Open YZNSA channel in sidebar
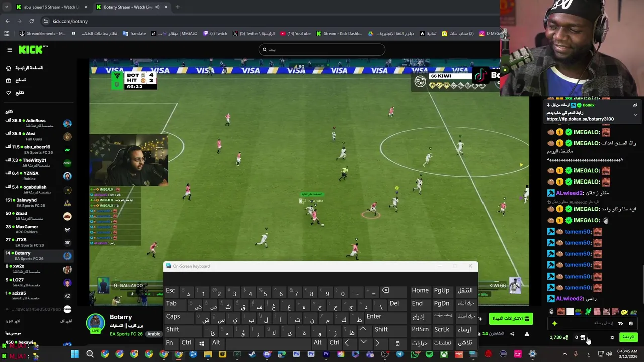The height and width of the screenshot is (362, 644). coord(38,176)
